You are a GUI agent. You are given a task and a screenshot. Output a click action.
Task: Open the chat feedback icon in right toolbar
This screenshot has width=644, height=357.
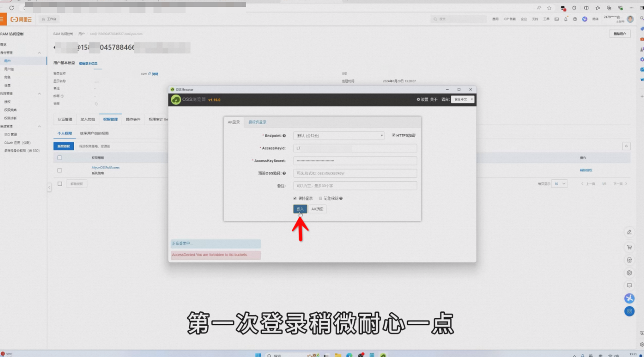click(x=629, y=286)
